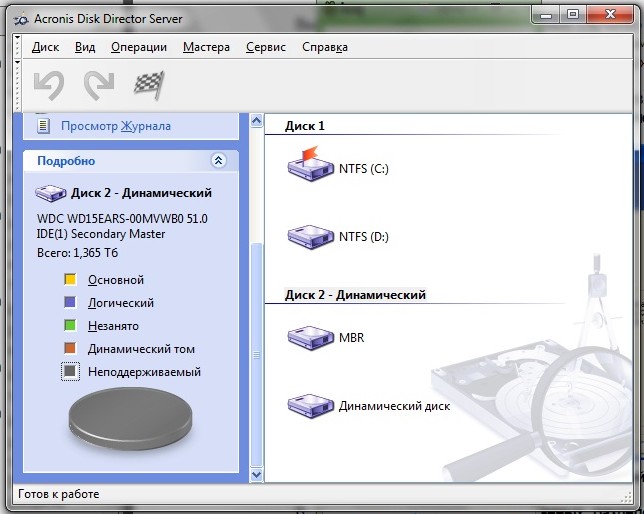Click the blue Логический color swatch
Viewport: 644px width, 514px height.
[70, 303]
